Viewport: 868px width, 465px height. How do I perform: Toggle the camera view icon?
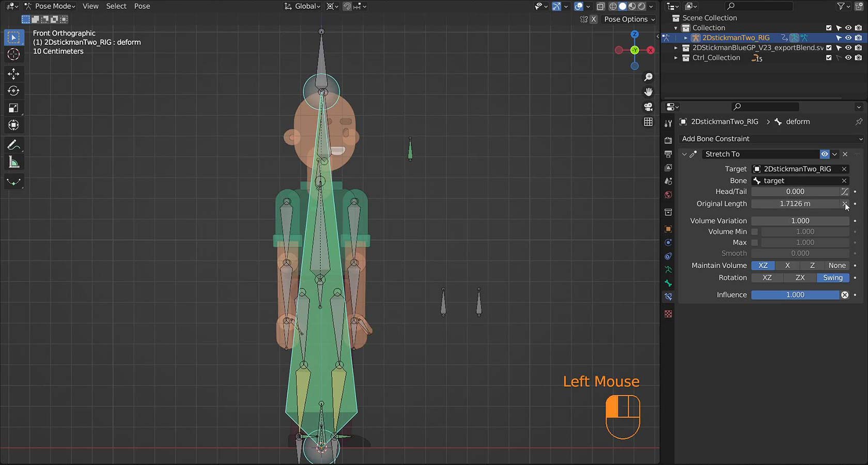648,107
